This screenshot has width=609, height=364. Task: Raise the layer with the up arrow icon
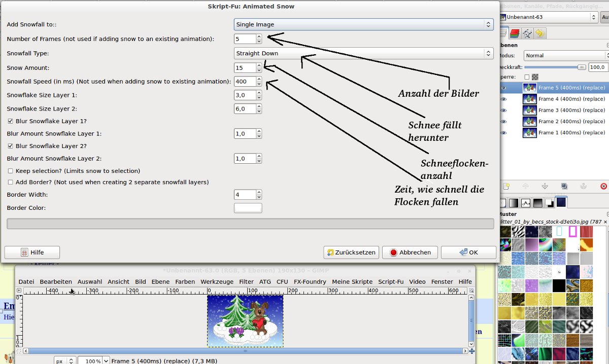(526, 186)
